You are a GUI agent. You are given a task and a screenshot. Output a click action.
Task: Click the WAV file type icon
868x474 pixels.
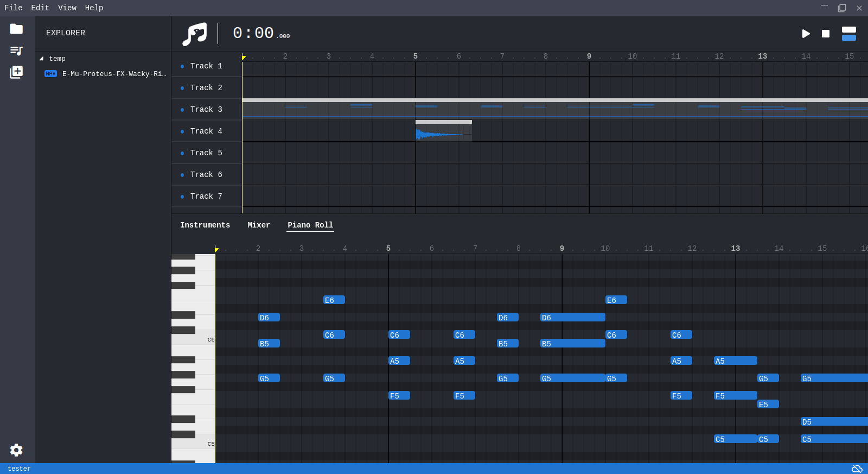[x=50, y=74]
